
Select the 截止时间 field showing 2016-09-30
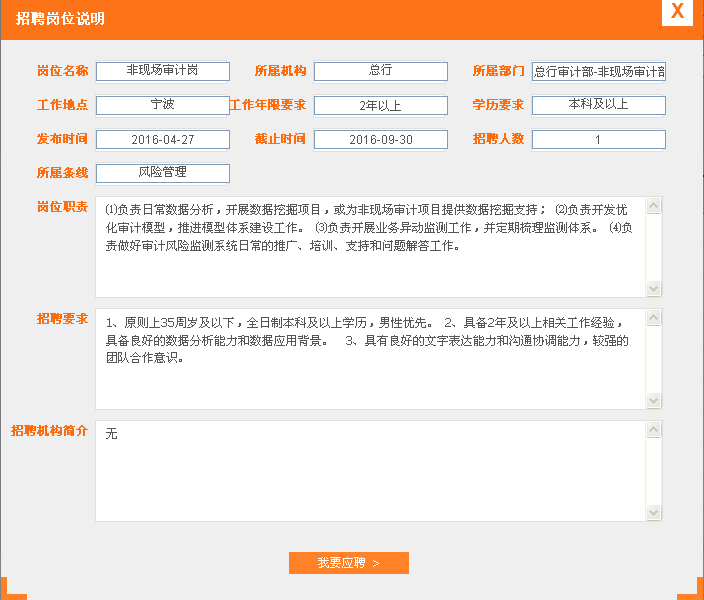coord(380,139)
